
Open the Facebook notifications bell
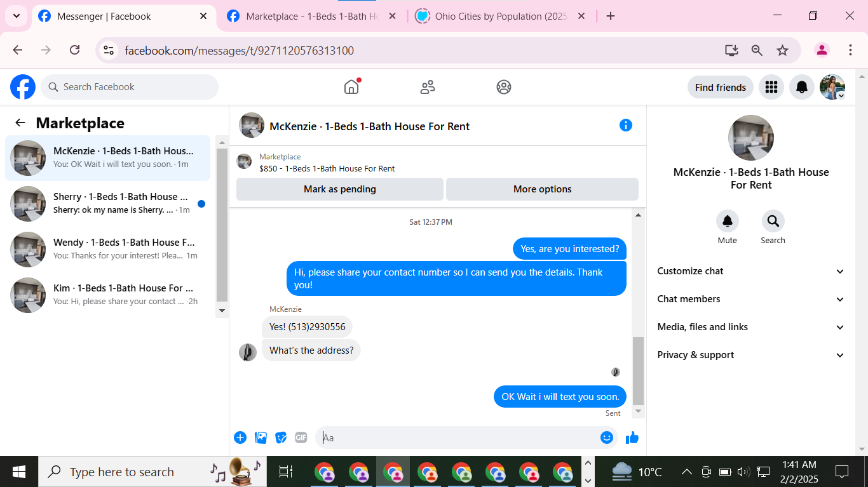pos(802,87)
